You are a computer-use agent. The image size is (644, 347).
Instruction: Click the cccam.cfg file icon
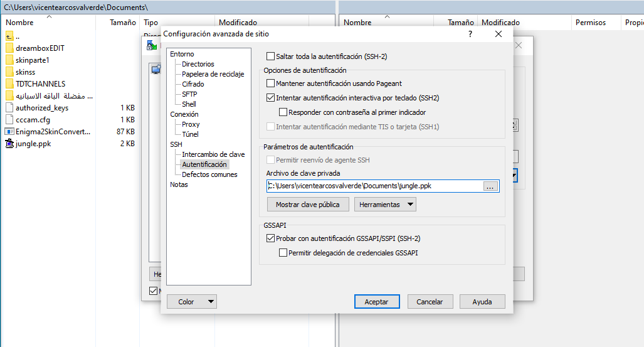pyautogui.click(x=9, y=120)
